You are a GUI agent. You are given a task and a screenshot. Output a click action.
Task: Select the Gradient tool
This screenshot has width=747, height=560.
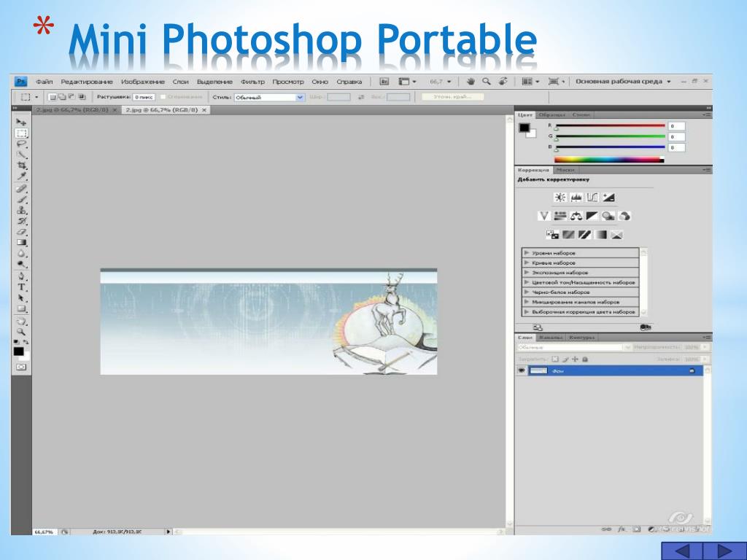(x=21, y=242)
